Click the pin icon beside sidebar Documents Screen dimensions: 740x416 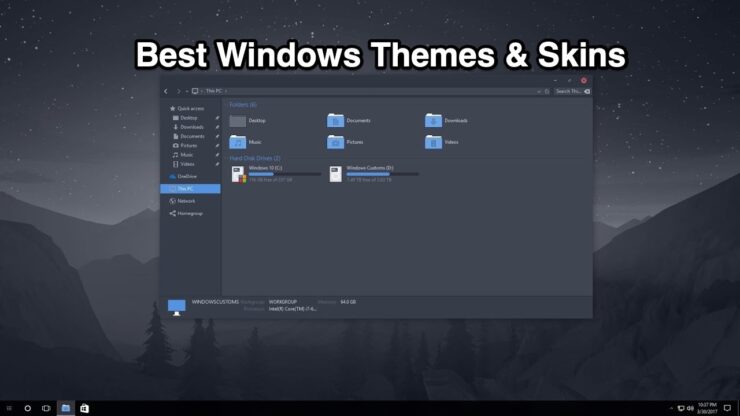click(x=217, y=136)
